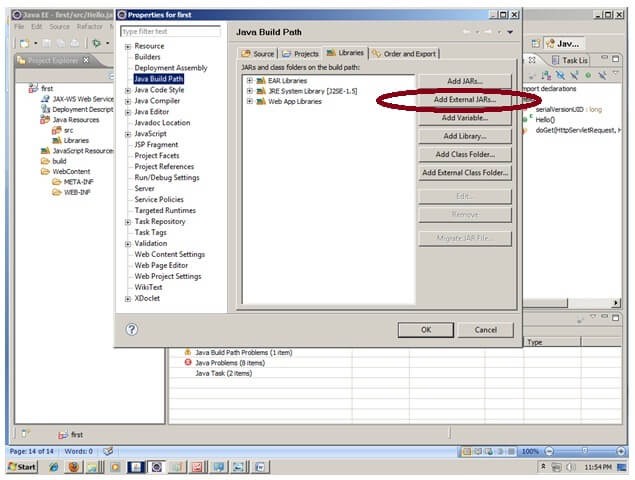Screen dimensions: 635x480
Task: Click the back navigation arrow in Java Build Path header
Action: [x=467, y=32]
